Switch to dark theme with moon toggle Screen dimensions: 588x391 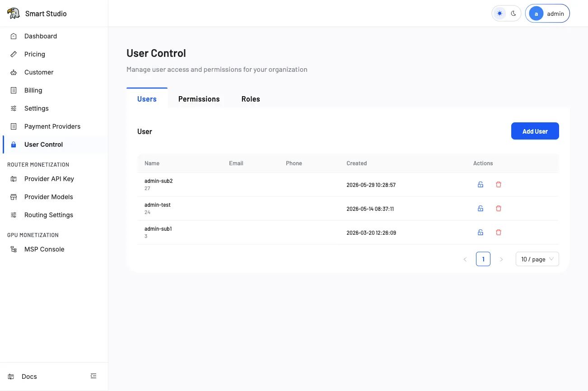pos(513,14)
